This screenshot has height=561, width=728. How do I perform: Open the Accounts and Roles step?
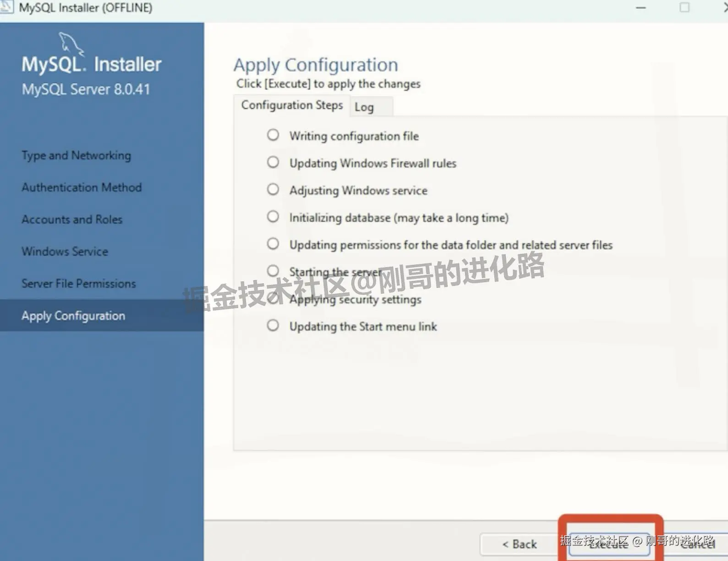[72, 220]
